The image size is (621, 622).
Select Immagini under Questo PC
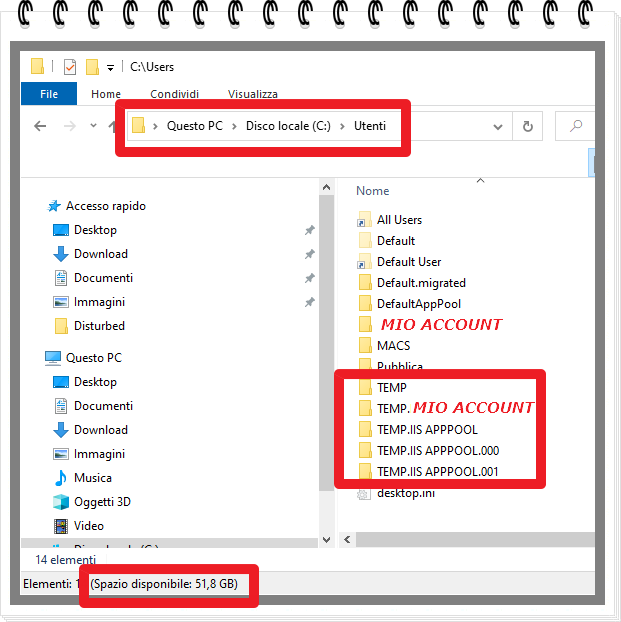click(99, 454)
